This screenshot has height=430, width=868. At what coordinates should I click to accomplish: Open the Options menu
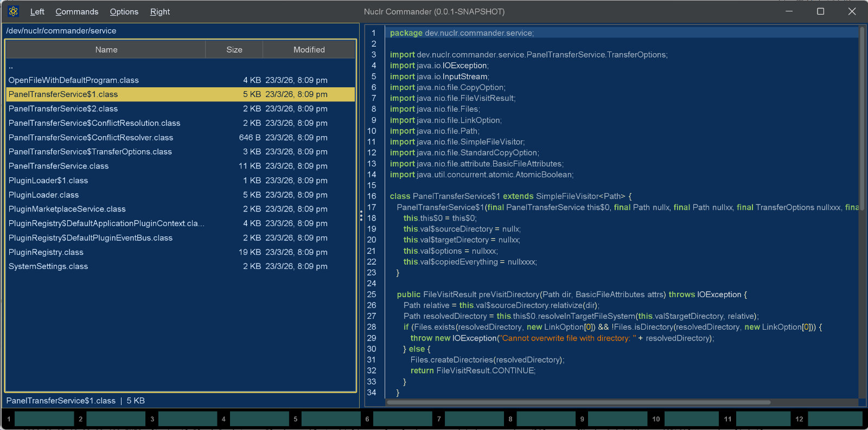124,11
